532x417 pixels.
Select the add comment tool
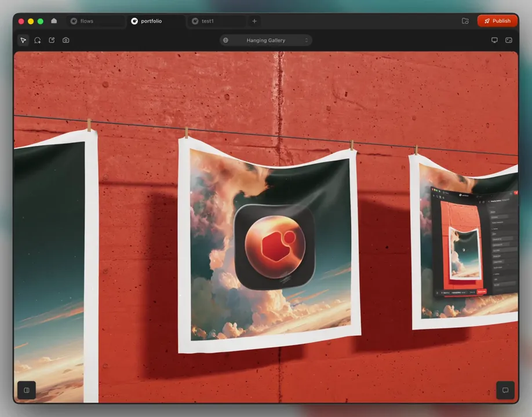click(38, 41)
